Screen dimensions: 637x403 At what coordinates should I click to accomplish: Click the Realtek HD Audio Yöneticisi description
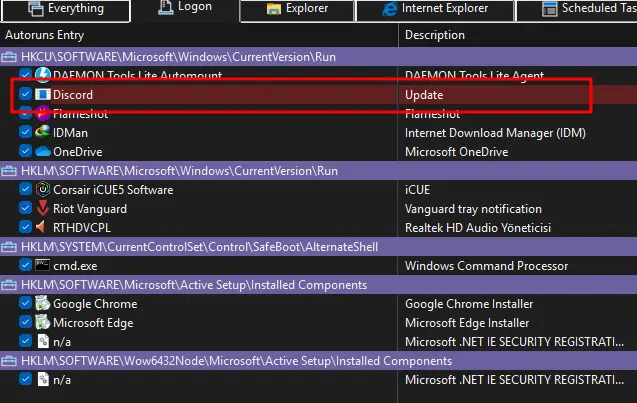click(478, 228)
